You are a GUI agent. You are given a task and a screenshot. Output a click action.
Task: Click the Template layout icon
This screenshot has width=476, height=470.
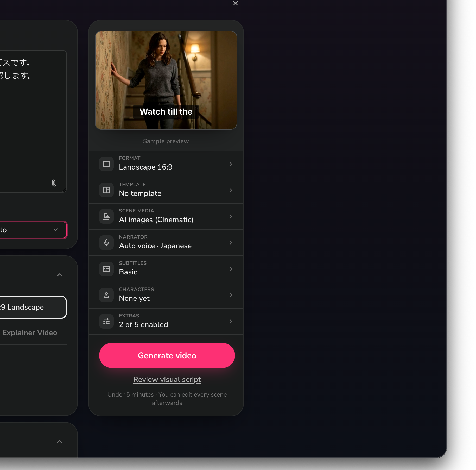pos(106,190)
